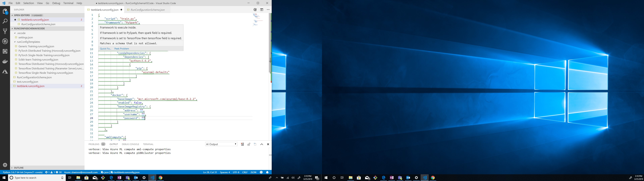Open the Terminal menu
This screenshot has height=181, width=644.
click(x=68, y=3)
